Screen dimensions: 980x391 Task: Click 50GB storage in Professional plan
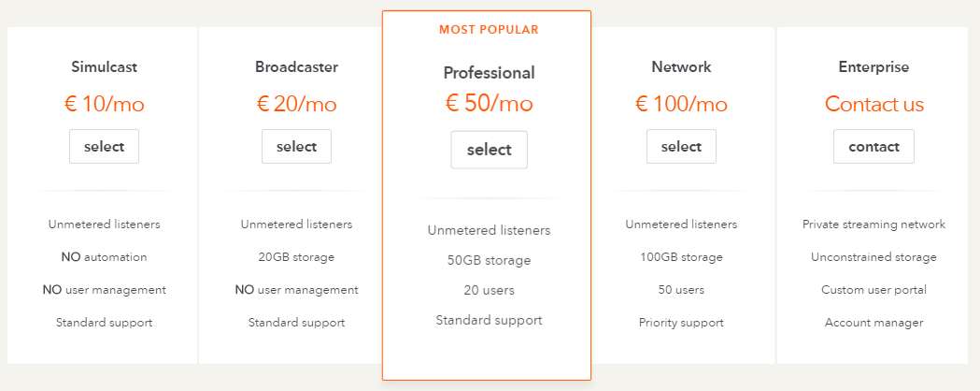coord(489,260)
